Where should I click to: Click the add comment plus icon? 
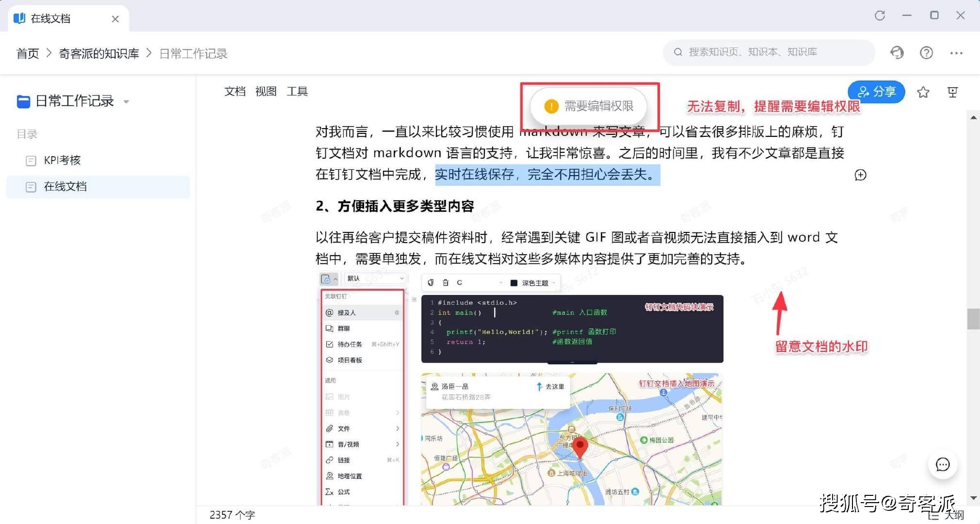860,175
